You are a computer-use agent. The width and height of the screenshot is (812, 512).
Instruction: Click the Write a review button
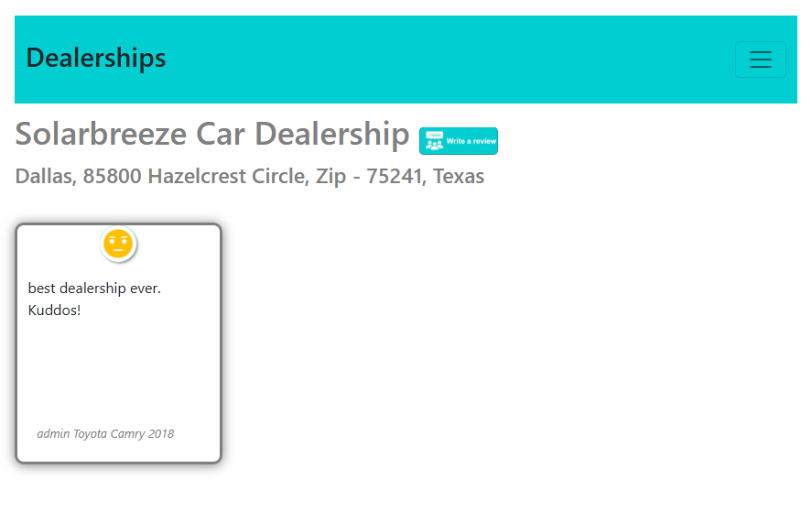(459, 141)
